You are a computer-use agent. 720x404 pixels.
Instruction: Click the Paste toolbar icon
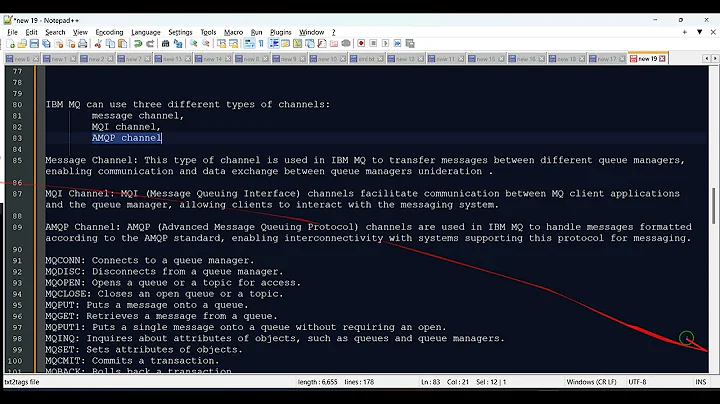coord(123,44)
